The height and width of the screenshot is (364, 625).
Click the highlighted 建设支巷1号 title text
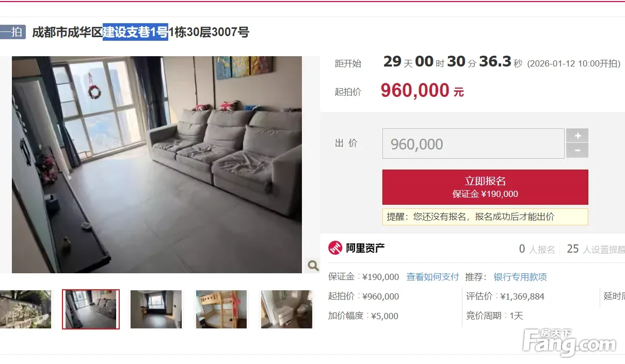[135, 32]
